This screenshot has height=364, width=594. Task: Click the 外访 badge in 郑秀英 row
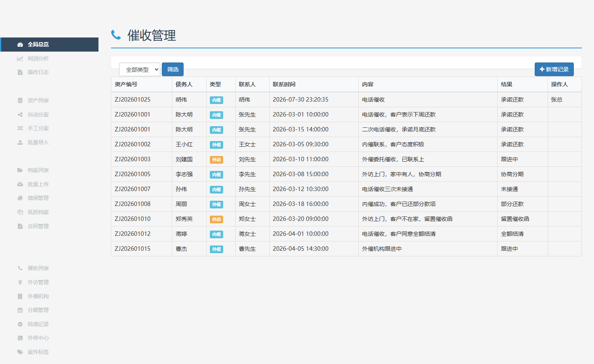(x=216, y=219)
